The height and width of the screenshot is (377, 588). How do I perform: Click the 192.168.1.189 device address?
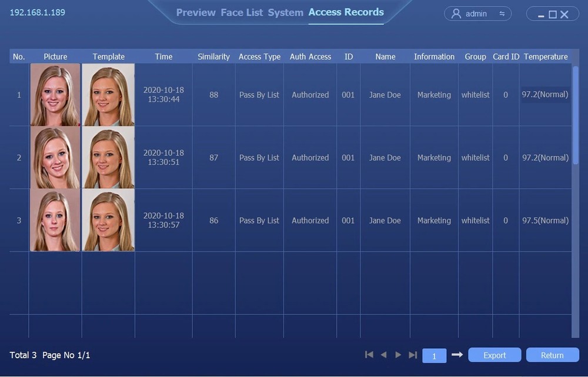click(38, 12)
